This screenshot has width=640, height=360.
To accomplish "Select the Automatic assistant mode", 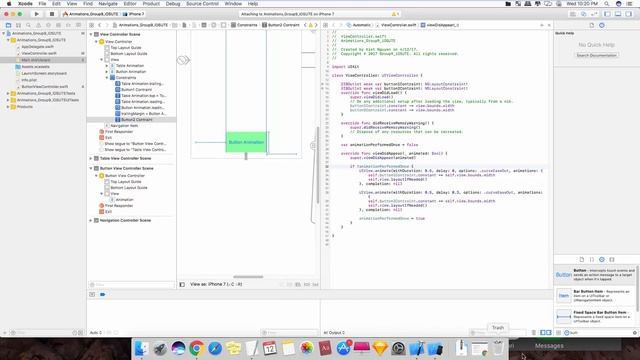I will [x=359, y=25].
